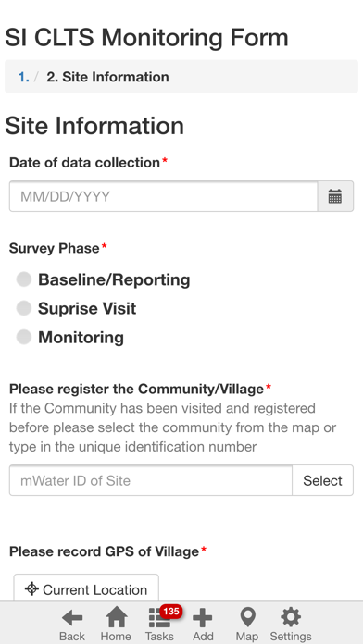
Task: Choose Monitoring survey phase
Action: click(x=24, y=337)
